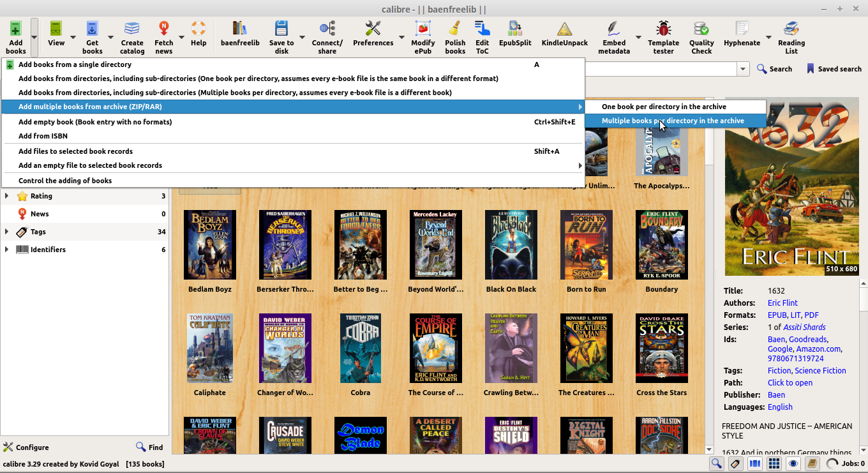Open the search history dropdown arrow
The height and width of the screenshot is (473, 868).
[743, 69]
